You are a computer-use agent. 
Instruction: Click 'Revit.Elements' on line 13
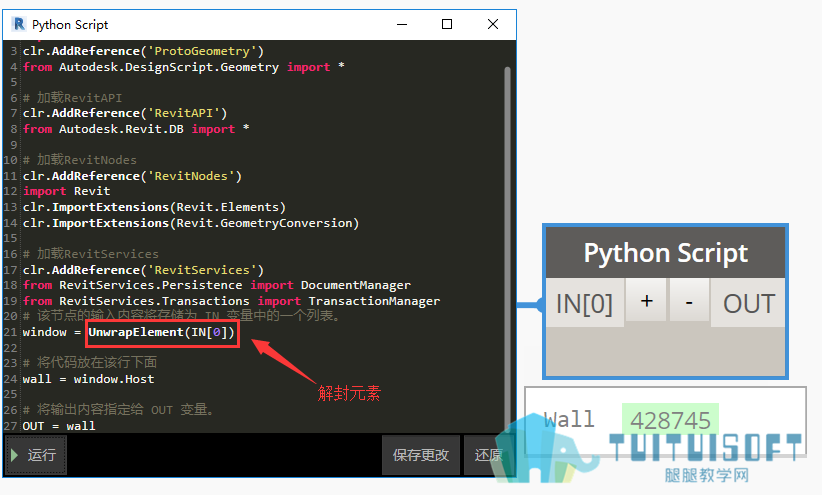tap(228, 207)
